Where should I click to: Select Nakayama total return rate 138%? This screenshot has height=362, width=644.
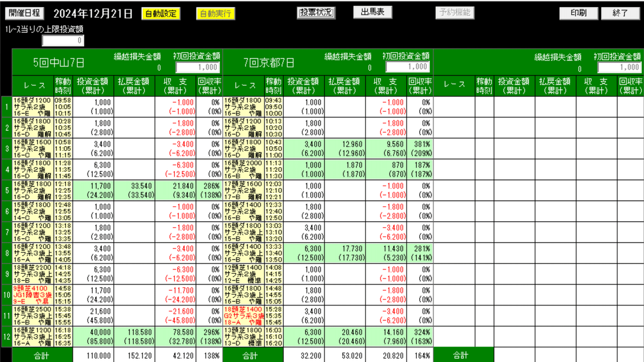point(209,355)
